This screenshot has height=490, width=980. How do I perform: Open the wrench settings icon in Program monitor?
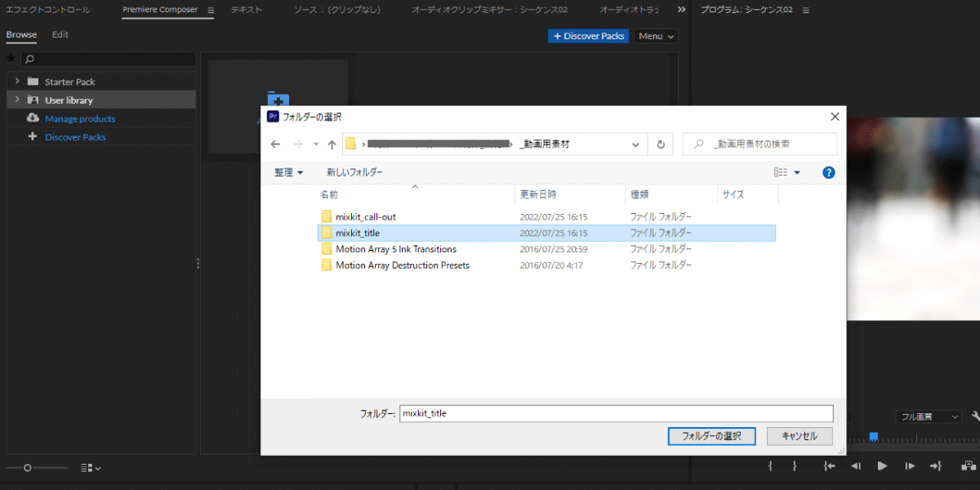coord(975,416)
